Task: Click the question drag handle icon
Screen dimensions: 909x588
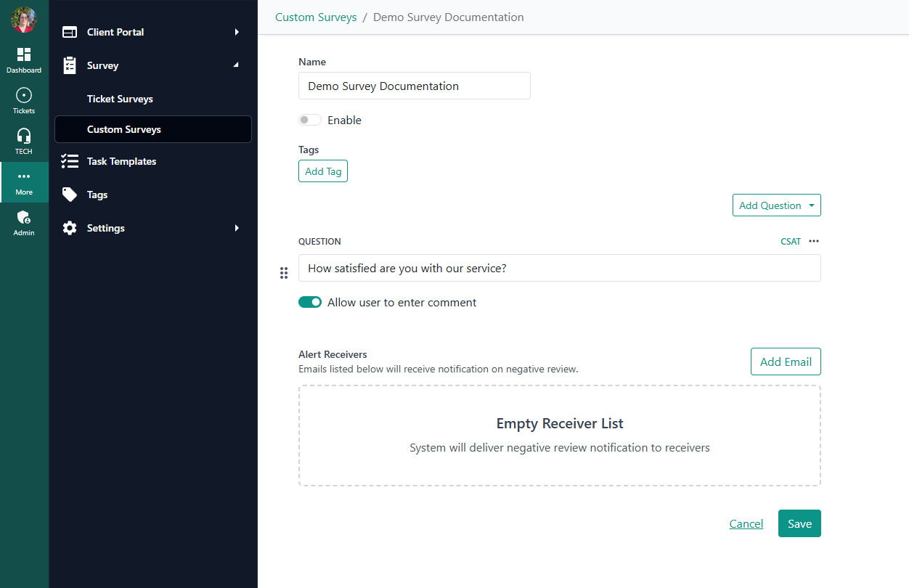Action: [284, 273]
